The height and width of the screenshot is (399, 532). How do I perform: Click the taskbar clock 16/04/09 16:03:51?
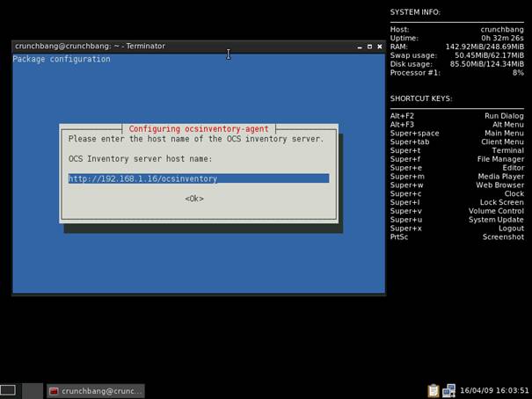click(494, 390)
